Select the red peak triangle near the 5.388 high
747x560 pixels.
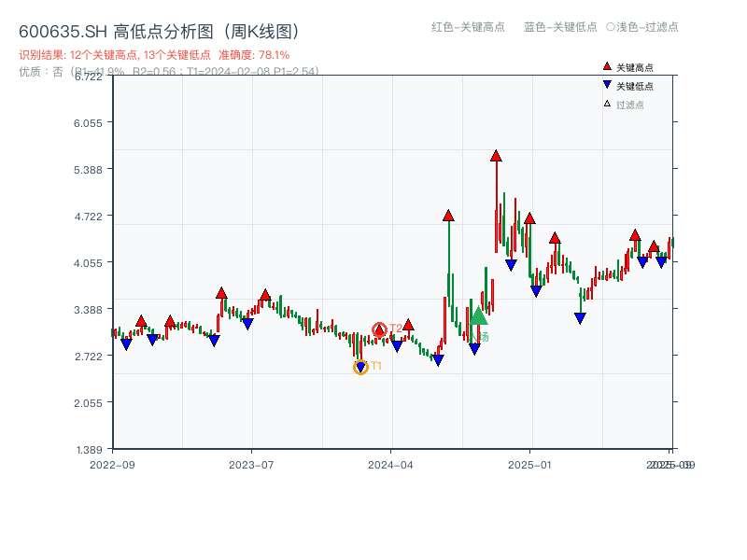(496, 157)
